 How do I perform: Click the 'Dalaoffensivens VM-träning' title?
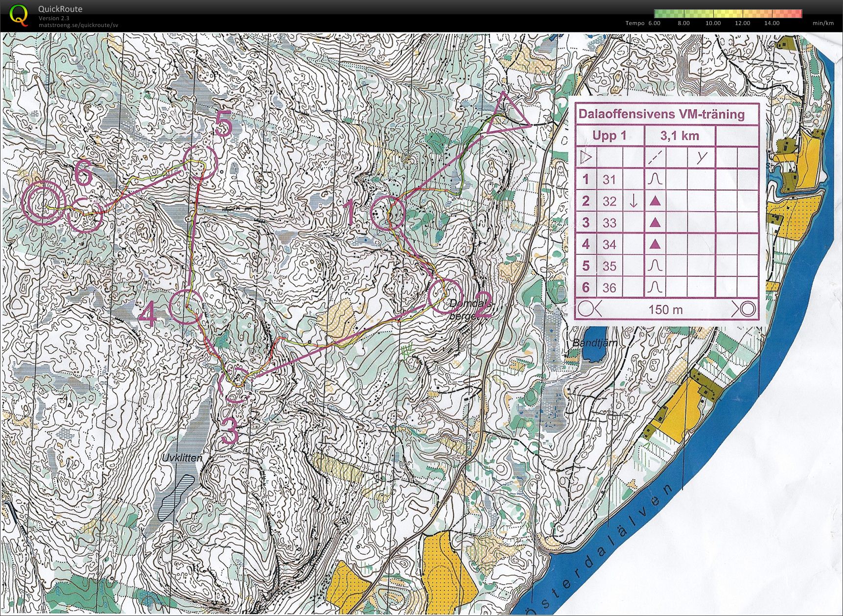[x=661, y=115]
